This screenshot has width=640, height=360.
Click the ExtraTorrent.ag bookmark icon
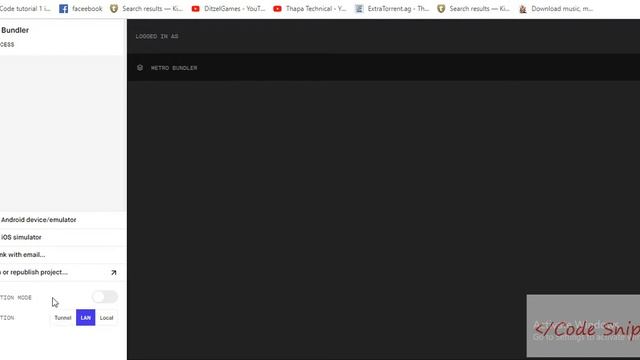pos(359,9)
